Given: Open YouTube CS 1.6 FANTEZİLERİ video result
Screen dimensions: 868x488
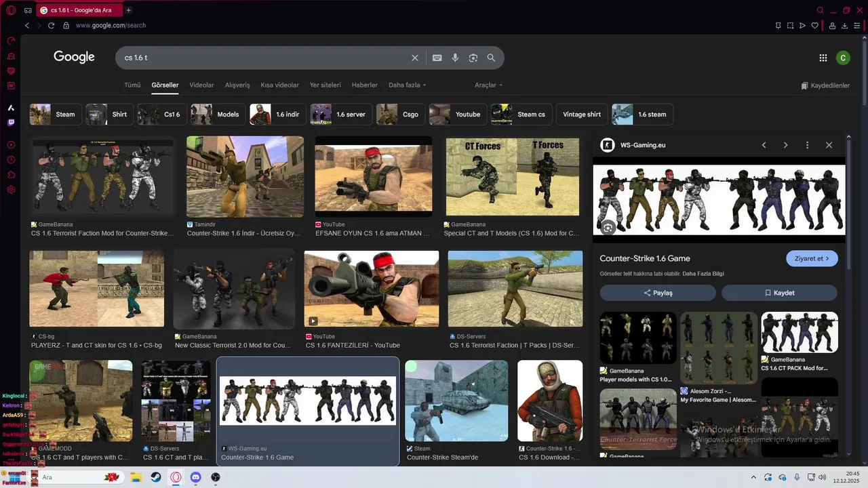Looking at the screenshot, I should tap(372, 289).
